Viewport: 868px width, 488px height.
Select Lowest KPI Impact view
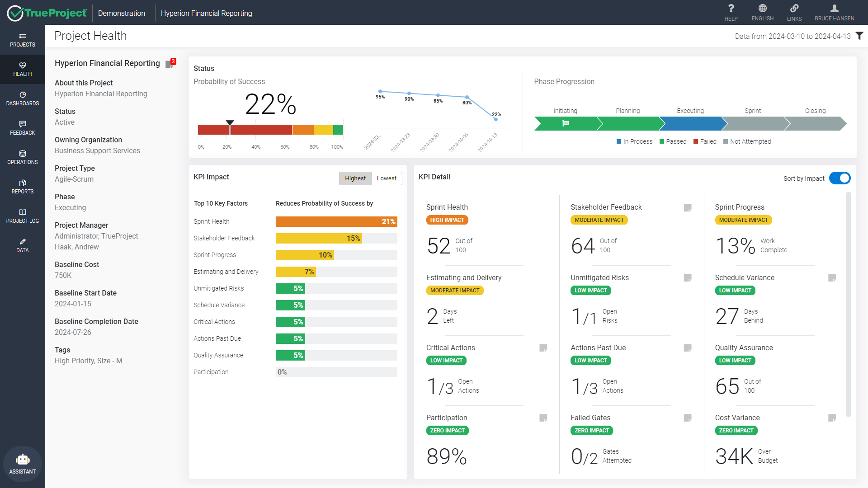point(387,178)
